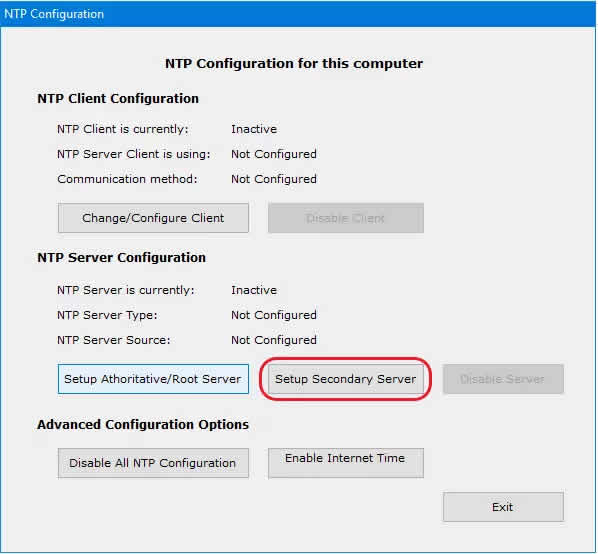Viewport: 598px width, 554px height.
Task: Click the NTP Server Type label
Action: coord(107,315)
